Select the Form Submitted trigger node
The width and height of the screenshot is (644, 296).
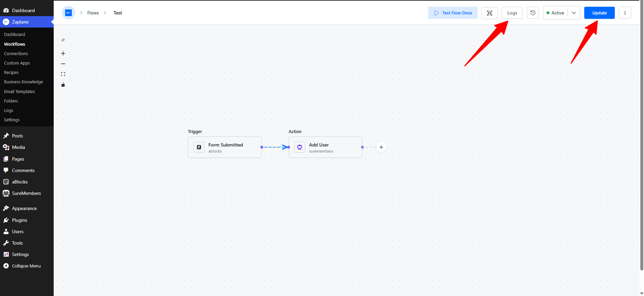[x=225, y=147]
